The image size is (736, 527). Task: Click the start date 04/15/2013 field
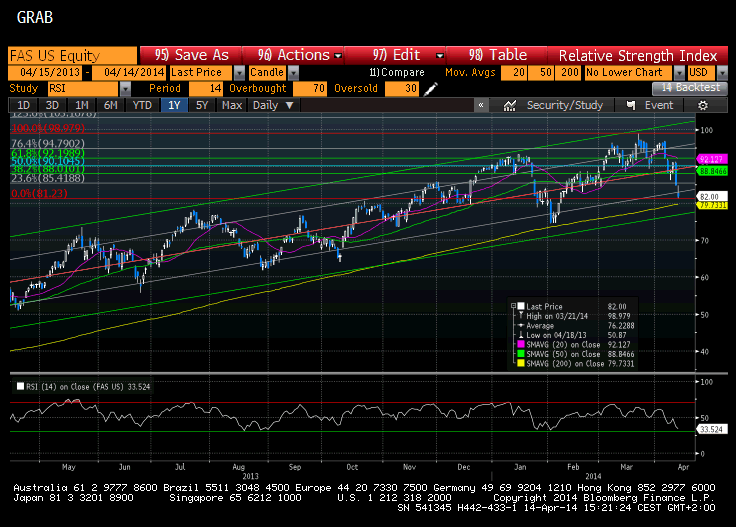[45, 73]
